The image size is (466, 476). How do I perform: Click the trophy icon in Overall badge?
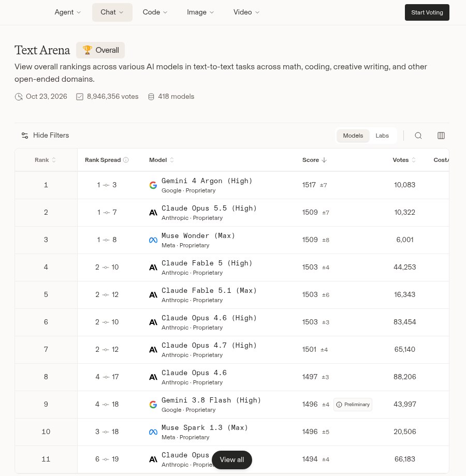click(87, 50)
